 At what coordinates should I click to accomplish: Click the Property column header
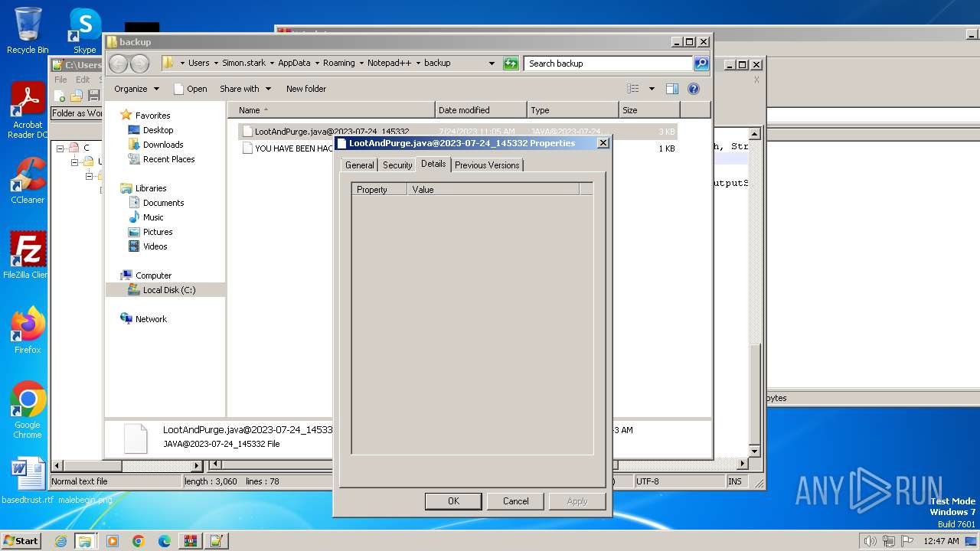tap(379, 189)
